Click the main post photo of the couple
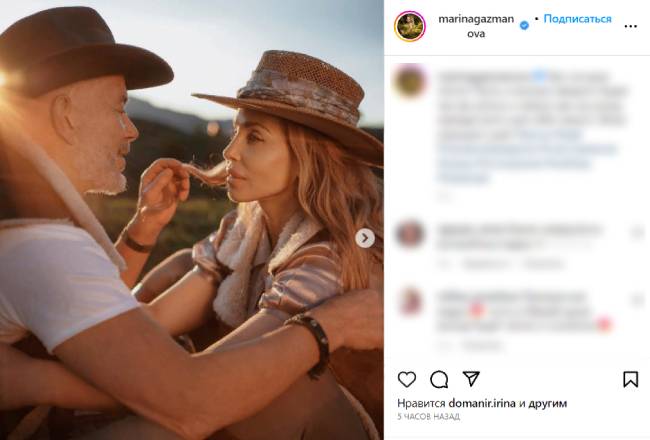This screenshot has width=650, height=440. [x=191, y=220]
